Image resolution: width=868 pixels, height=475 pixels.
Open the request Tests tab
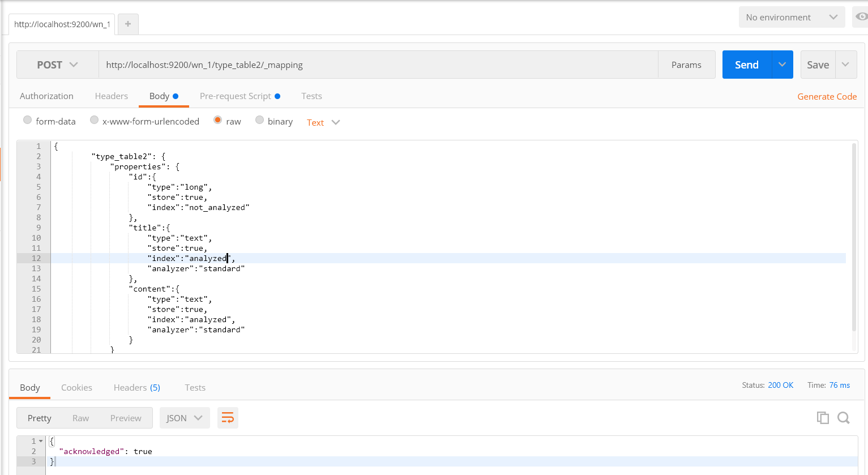(311, 96)
